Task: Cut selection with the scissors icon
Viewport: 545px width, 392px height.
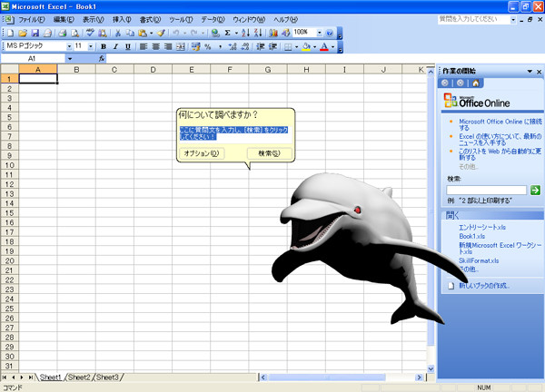Action: 118,33
